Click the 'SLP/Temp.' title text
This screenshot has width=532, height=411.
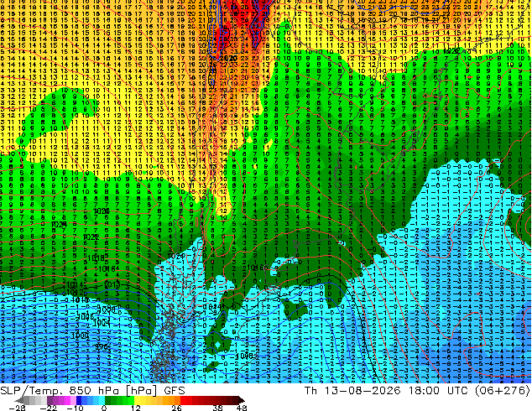[x=30, y=391]
